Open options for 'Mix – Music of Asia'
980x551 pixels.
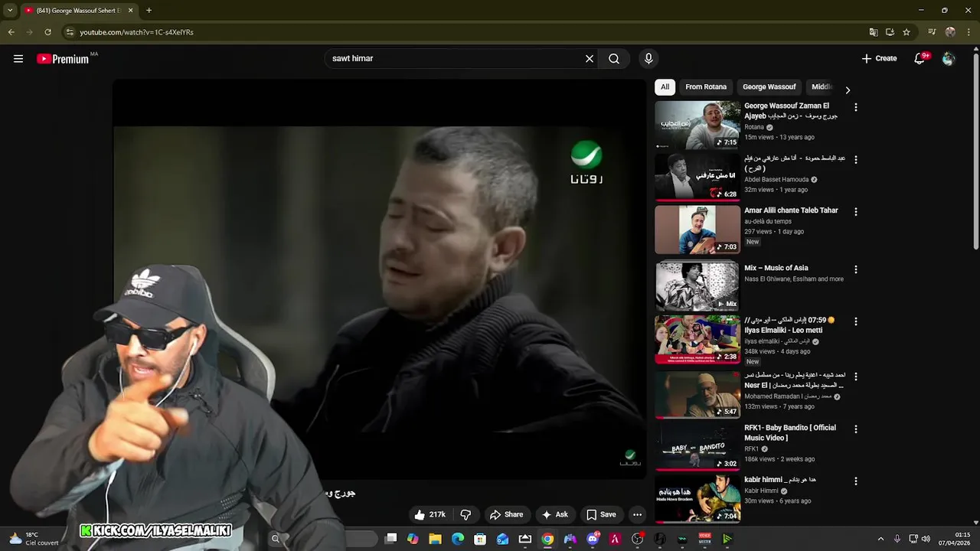click(x=856, y=269)
